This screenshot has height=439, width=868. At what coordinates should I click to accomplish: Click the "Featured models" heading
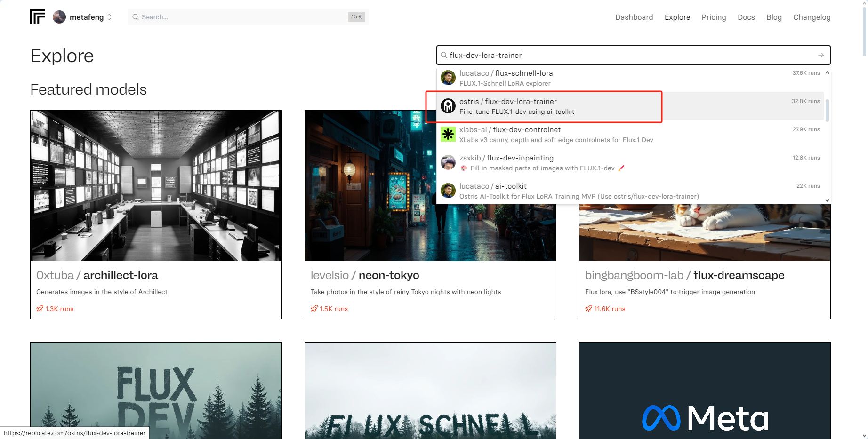pyautogui.click(x=88, y=89)
